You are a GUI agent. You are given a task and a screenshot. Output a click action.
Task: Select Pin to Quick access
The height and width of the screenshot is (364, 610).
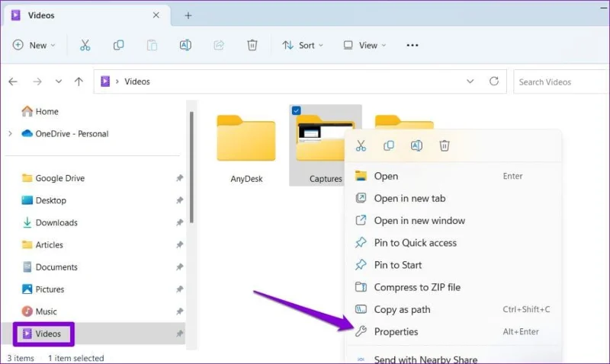pos(452,243)
